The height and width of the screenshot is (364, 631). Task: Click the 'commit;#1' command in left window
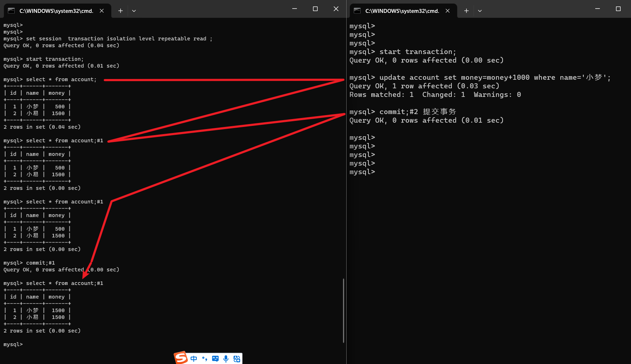coord(40,263)
